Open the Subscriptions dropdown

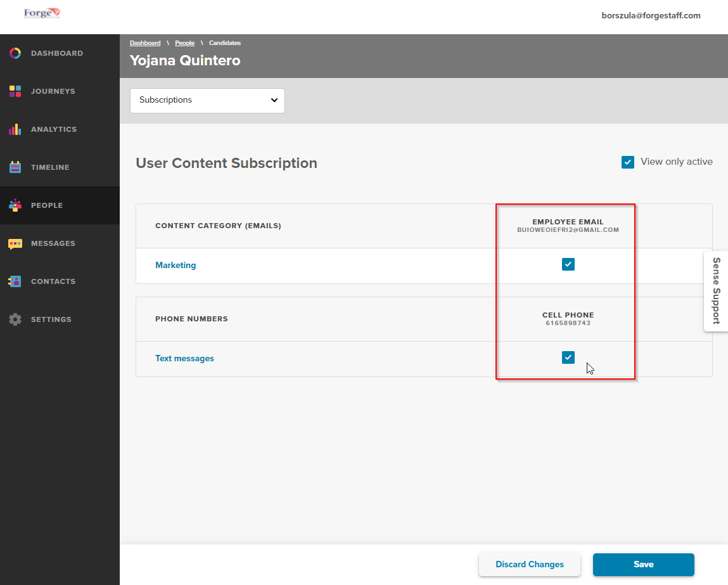point(208,100)
